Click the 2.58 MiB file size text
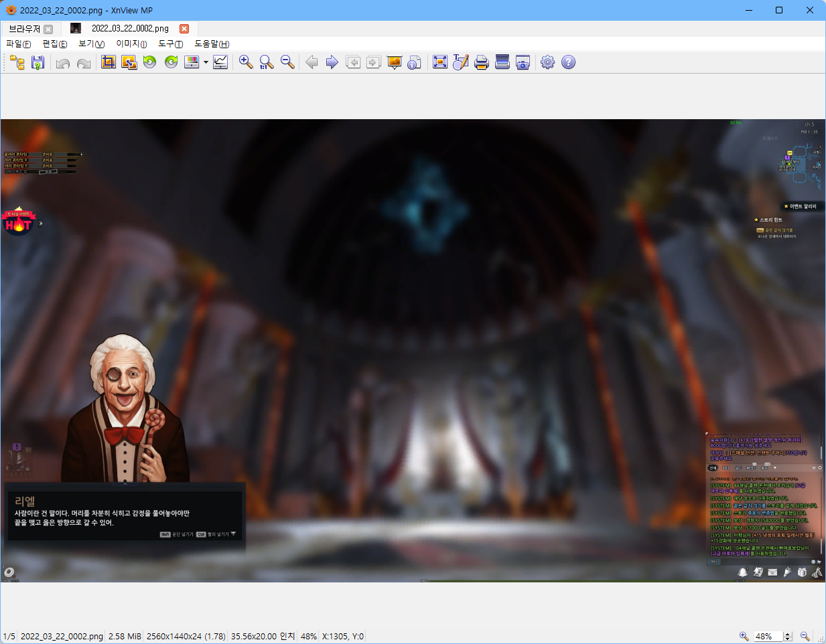The height and width of the screenshot is (644, 826). [x=125, y=636]
